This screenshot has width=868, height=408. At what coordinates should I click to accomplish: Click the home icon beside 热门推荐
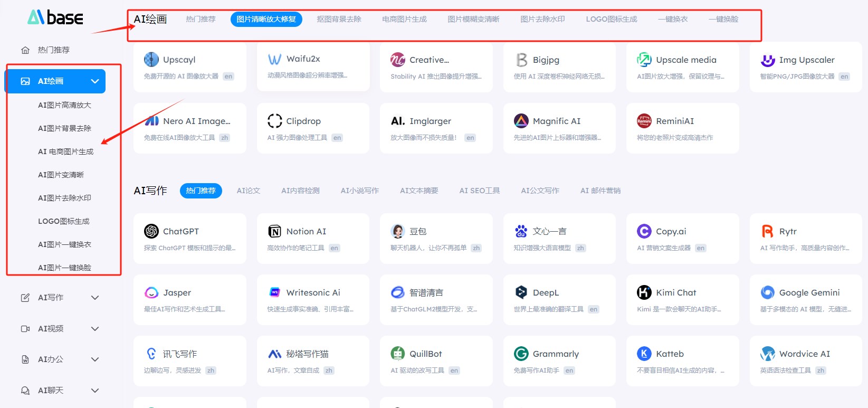(x=25, y=50)
